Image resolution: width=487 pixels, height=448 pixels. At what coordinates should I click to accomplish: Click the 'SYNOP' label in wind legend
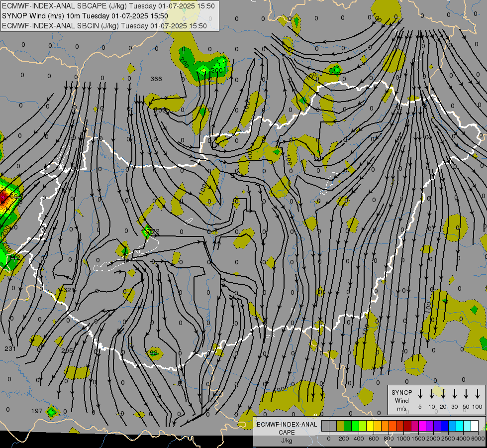(x=401, y=393)
